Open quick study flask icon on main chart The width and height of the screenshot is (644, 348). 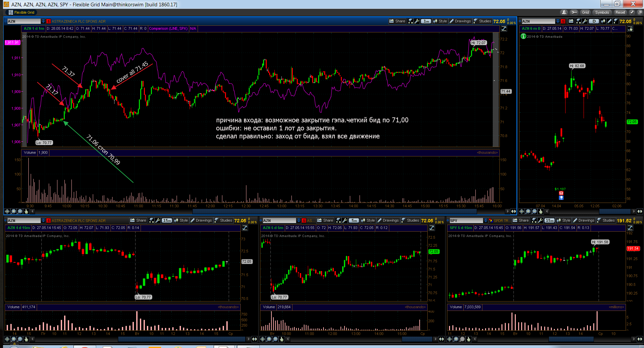411,21
